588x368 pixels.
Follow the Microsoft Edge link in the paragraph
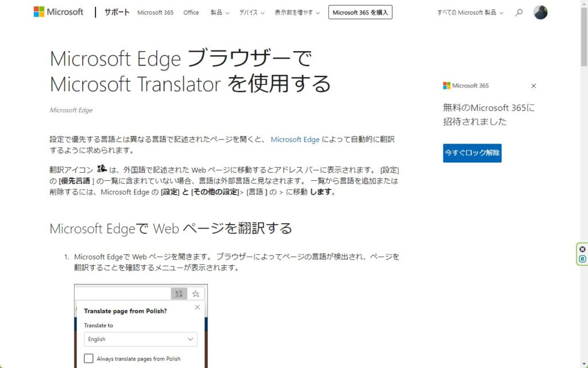click(x=295, y=140)
